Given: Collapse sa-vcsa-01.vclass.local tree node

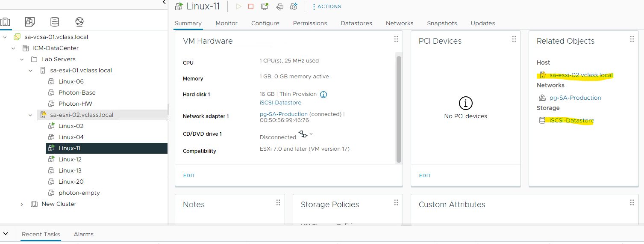Looking at the screenshot, I should click(x=5, y=37).
